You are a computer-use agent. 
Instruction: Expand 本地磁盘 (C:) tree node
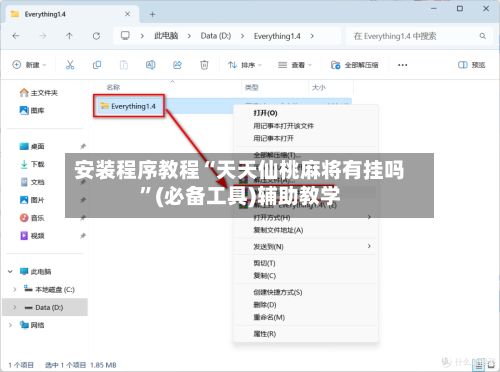coord(15,290)
